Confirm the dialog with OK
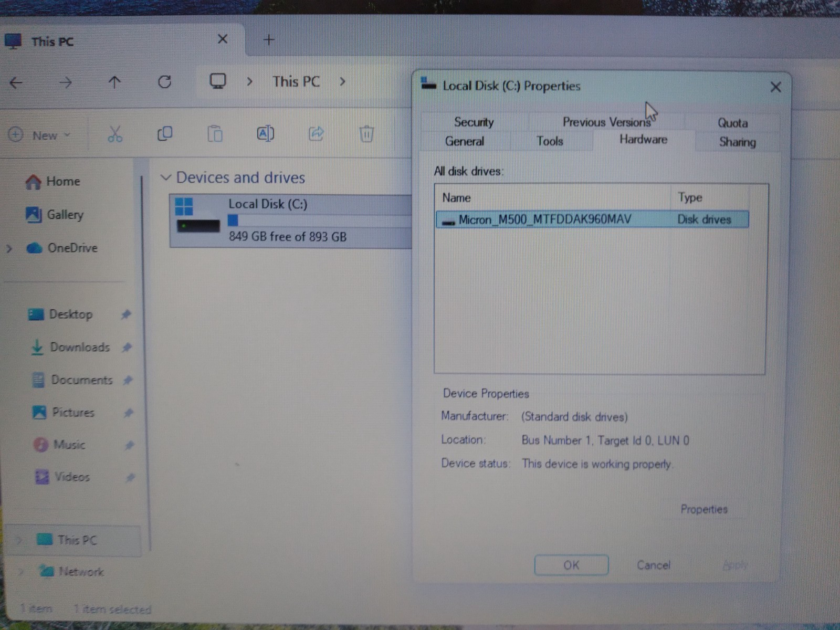Image resolution: width=840 pixels, height=630 pixels. point(571,565)
